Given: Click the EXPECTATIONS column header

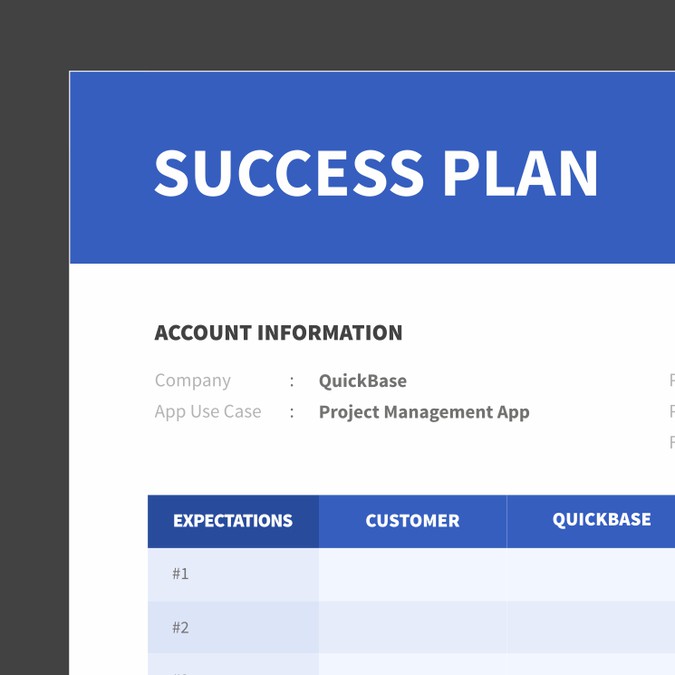Looking at the screenshot, I should click(232, 521).
